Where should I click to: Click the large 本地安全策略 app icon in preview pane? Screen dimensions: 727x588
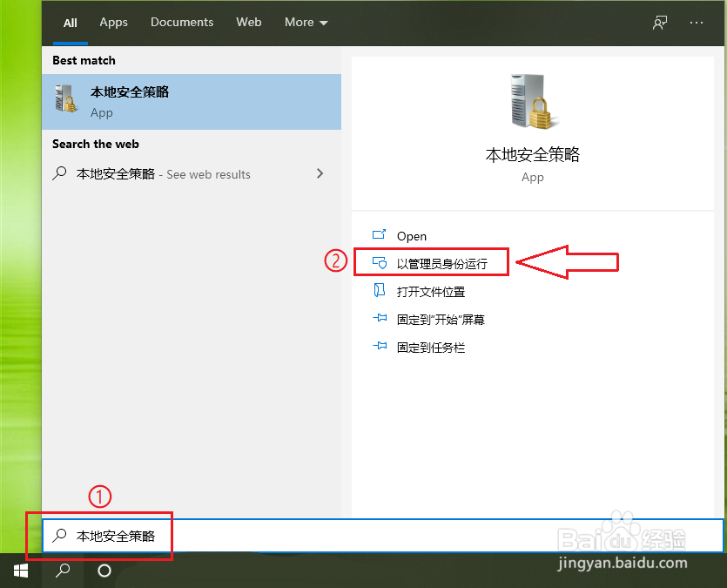pyautogui.click(x=532, y=101)
